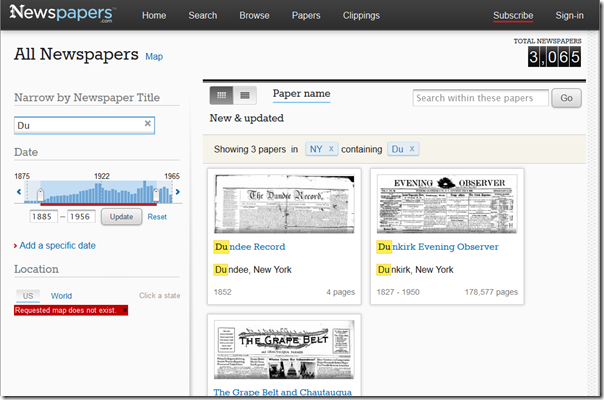Open the Evening Observer thumbnail
604x400 pixels.
pyautogui.click(x=447, y=204)
